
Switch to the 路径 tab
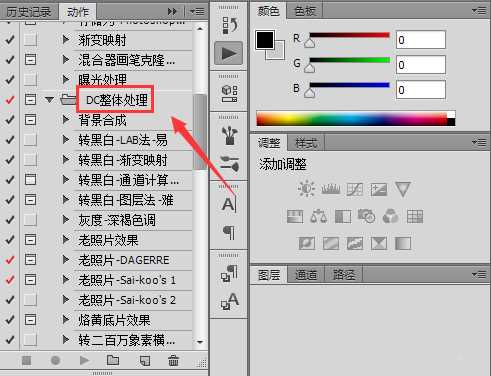pyautogui.click(x=344, y=275)
